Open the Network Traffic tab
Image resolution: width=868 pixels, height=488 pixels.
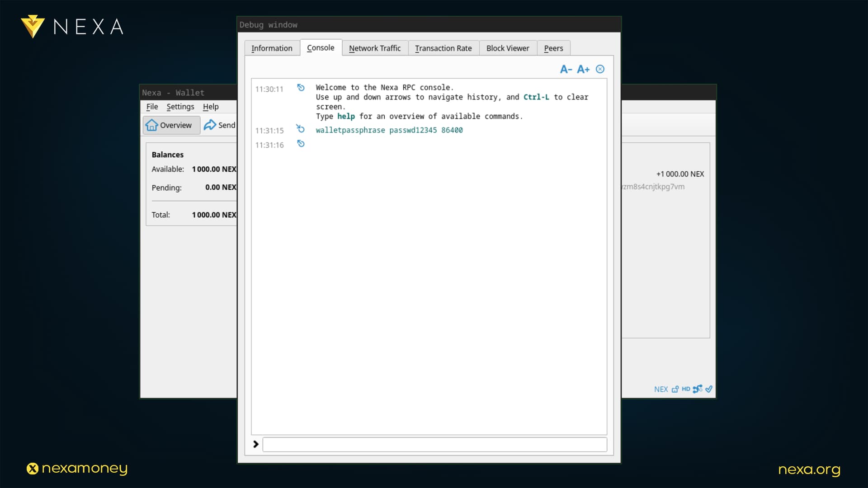[x=374, y=48]
